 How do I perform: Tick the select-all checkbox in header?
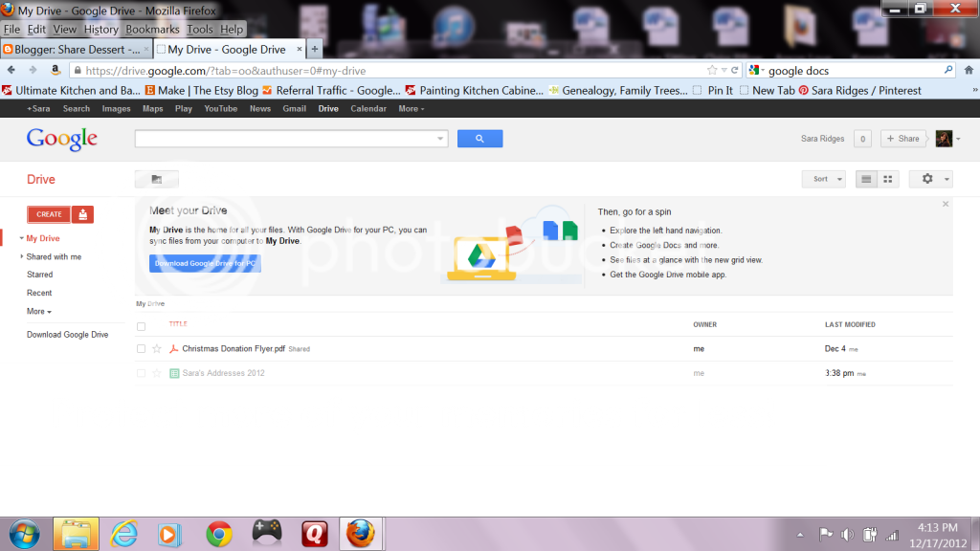[142, 326]
